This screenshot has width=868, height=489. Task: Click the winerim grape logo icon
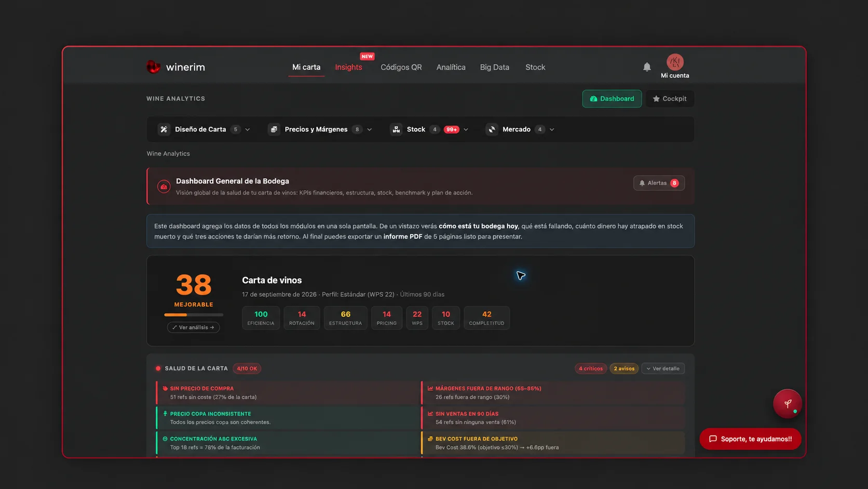coord(153,67)
